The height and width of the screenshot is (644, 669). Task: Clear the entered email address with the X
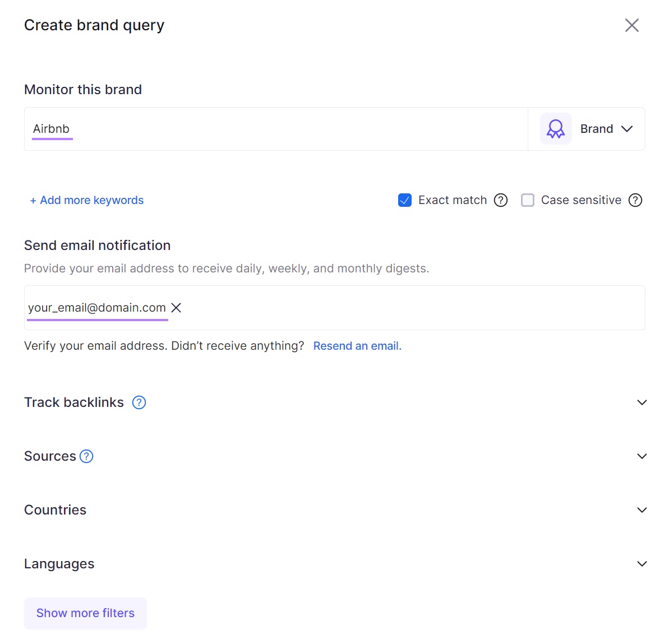click(176, 308)
